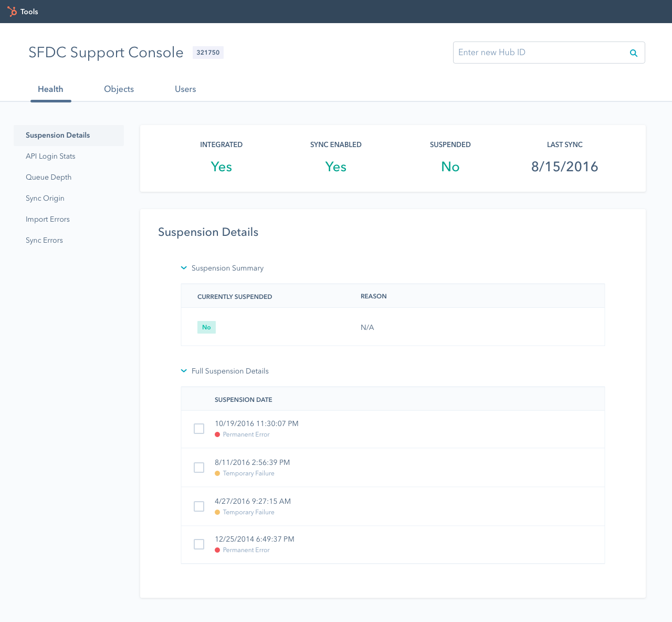Click the SUSPENSION DATE column header
The width and height of the screenshot is (672, 622).
coord(243,400)
